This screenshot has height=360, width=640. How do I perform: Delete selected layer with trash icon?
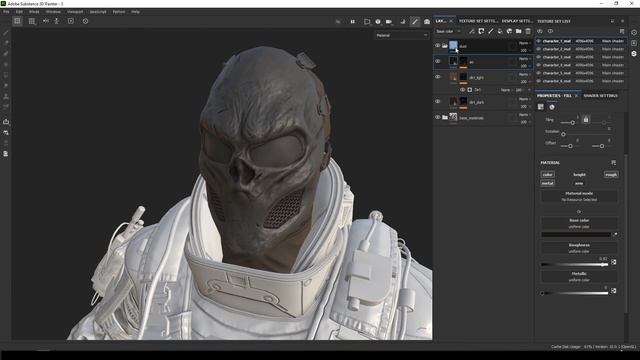[x=528, y=31]
